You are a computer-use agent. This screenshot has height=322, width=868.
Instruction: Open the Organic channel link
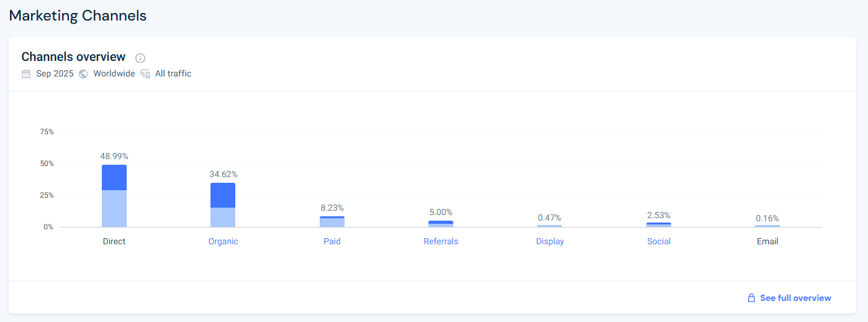point(223,241)
